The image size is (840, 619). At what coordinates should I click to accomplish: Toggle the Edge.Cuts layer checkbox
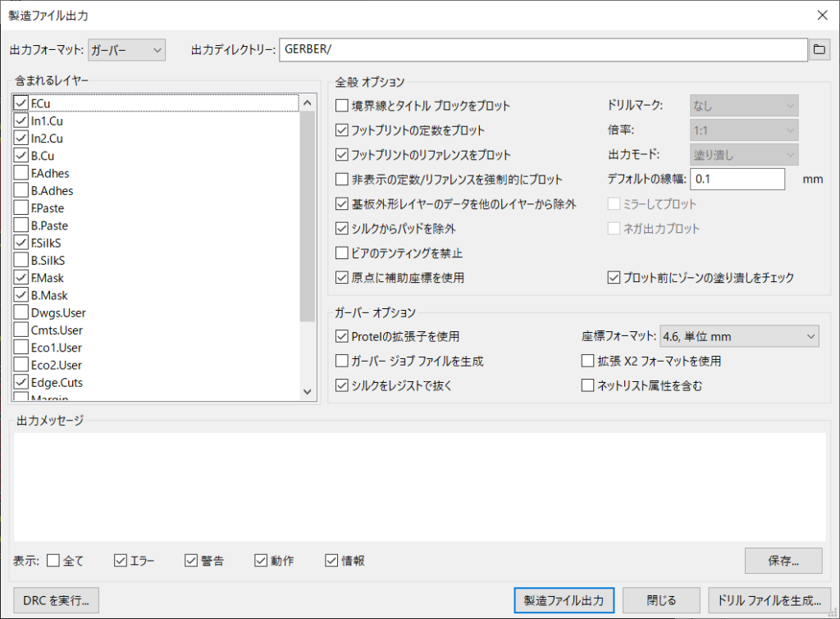coord(21,382)
